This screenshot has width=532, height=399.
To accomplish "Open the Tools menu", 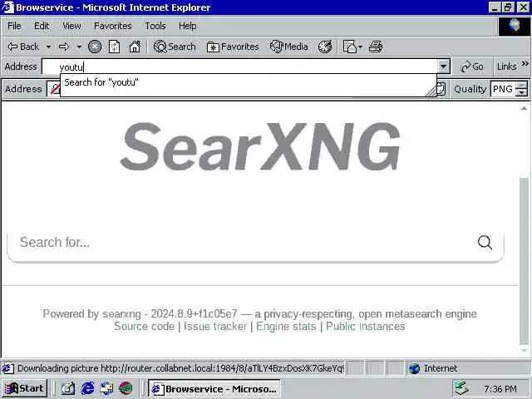I will 155,26.
